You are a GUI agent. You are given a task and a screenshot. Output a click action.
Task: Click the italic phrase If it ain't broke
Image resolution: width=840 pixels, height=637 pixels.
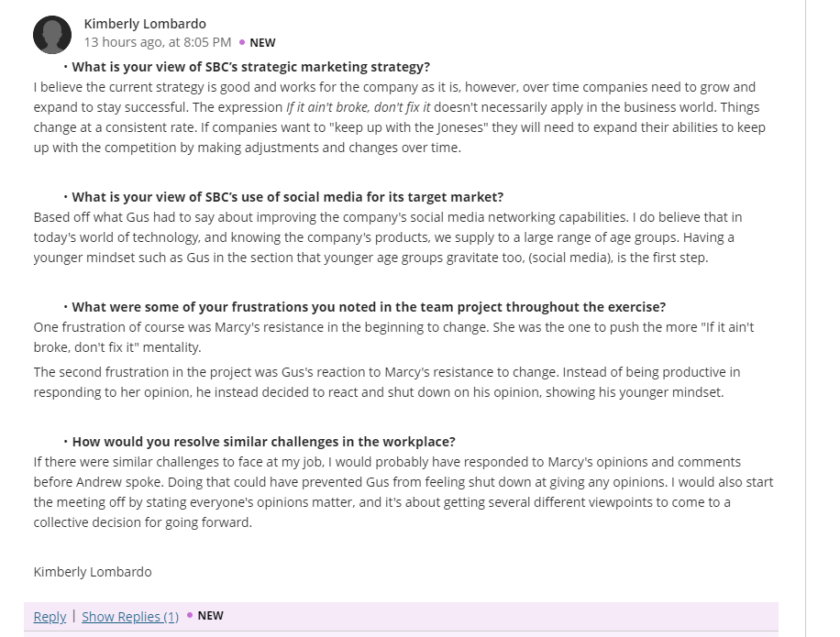[358, 107]
